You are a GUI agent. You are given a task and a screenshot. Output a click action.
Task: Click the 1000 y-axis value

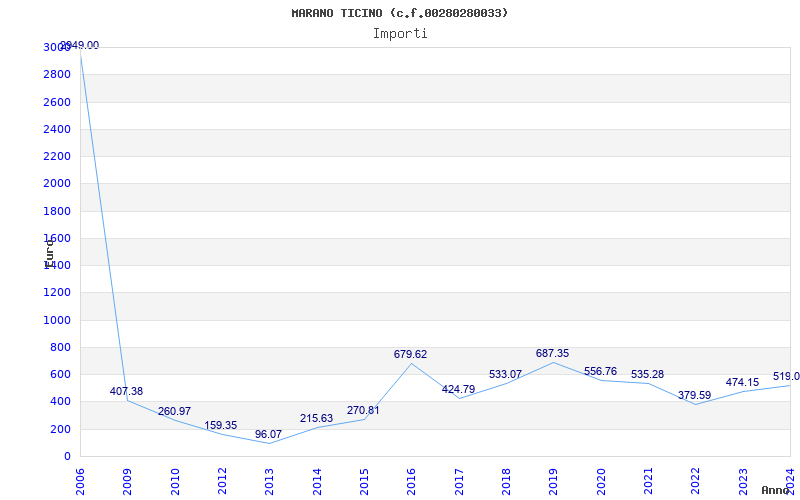[x=57, y=320]
